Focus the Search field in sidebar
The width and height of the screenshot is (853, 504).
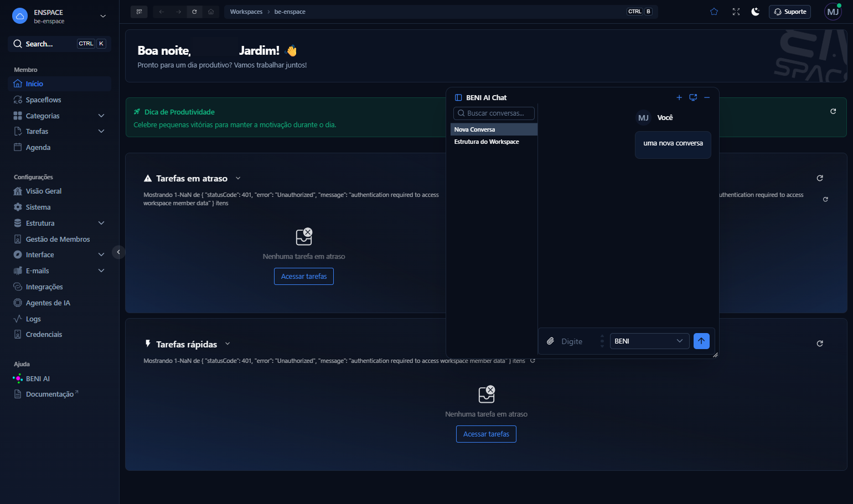coord(59,44)
